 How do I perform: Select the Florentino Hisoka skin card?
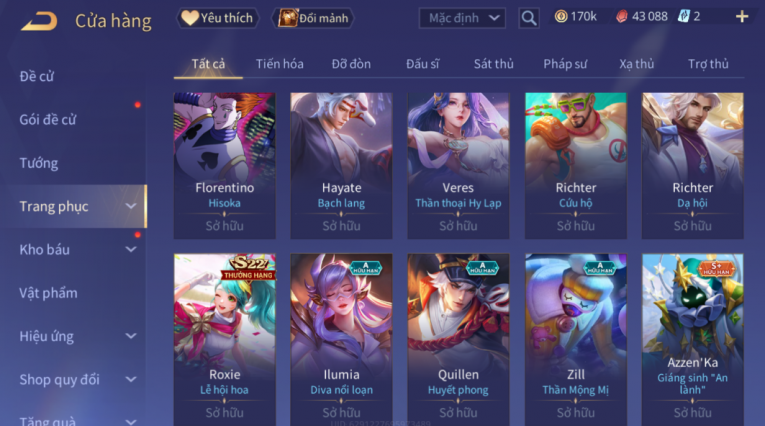click(224, 165)
